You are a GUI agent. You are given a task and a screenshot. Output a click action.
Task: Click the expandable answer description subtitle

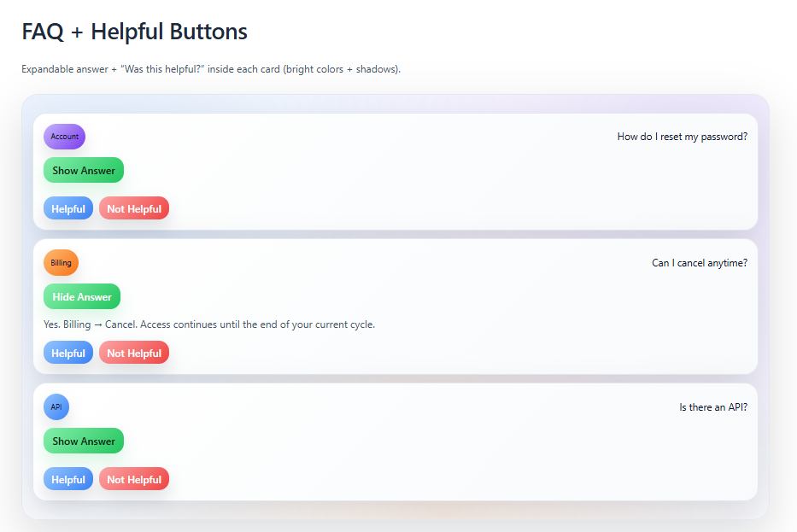(211, 69)
